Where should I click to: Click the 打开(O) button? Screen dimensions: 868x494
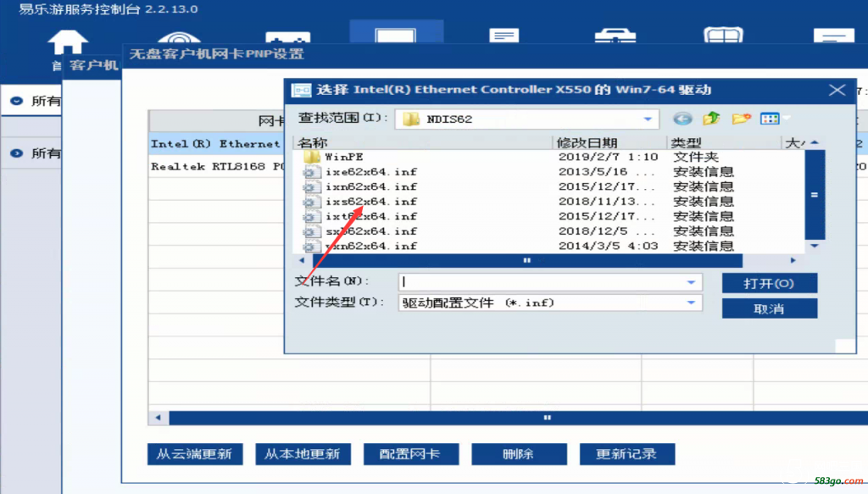770,283
